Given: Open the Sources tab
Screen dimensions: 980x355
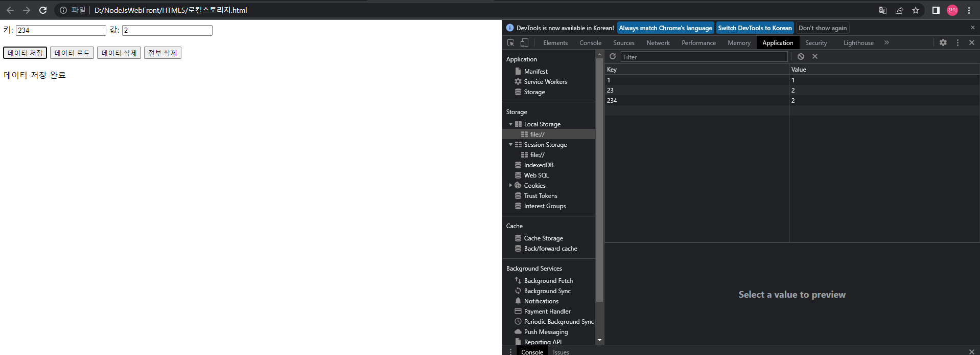Looking at the screenshot, I should [623, 43].
